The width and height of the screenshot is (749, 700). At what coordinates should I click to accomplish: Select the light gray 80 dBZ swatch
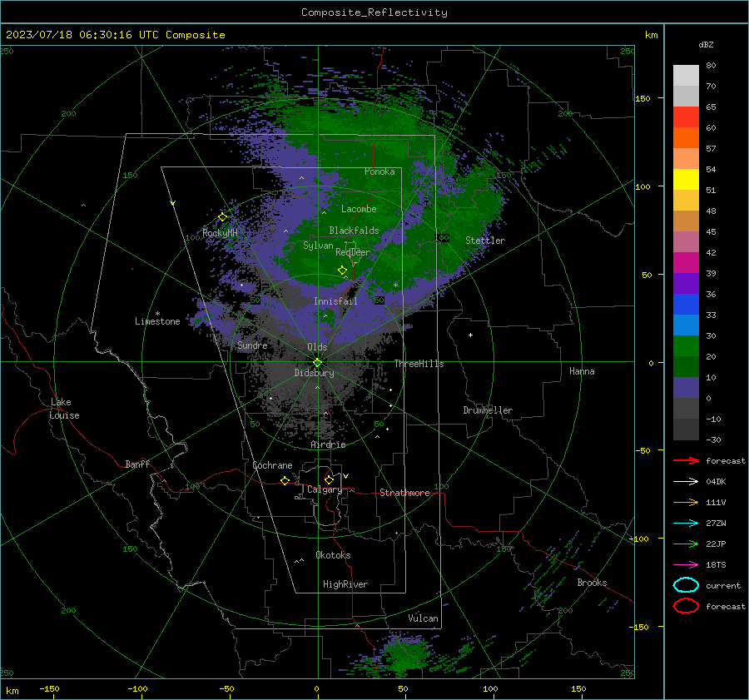click(x=686, y=75)
